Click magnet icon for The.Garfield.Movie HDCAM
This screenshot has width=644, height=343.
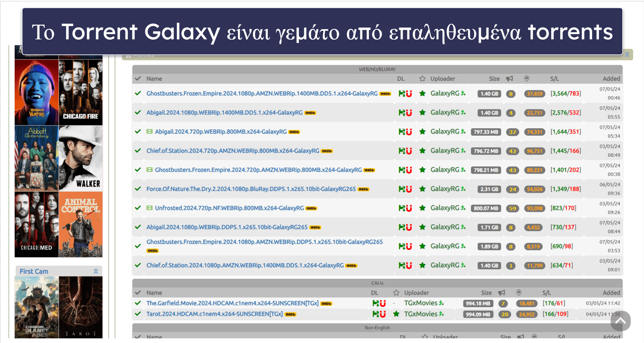pos(383,303)
